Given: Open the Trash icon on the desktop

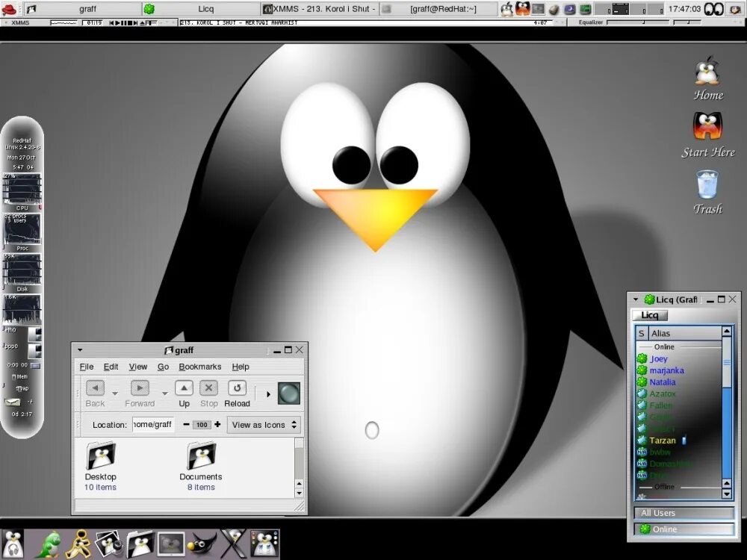Looking at the screenshot, I should (x=707, y=193).
